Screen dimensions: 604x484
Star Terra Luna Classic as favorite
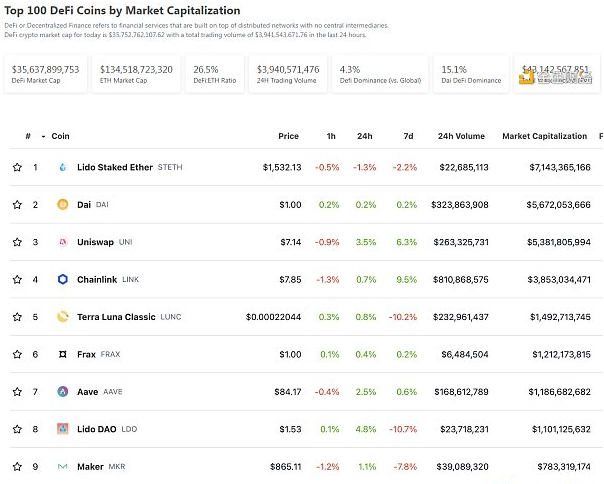(x=17, y=317)
